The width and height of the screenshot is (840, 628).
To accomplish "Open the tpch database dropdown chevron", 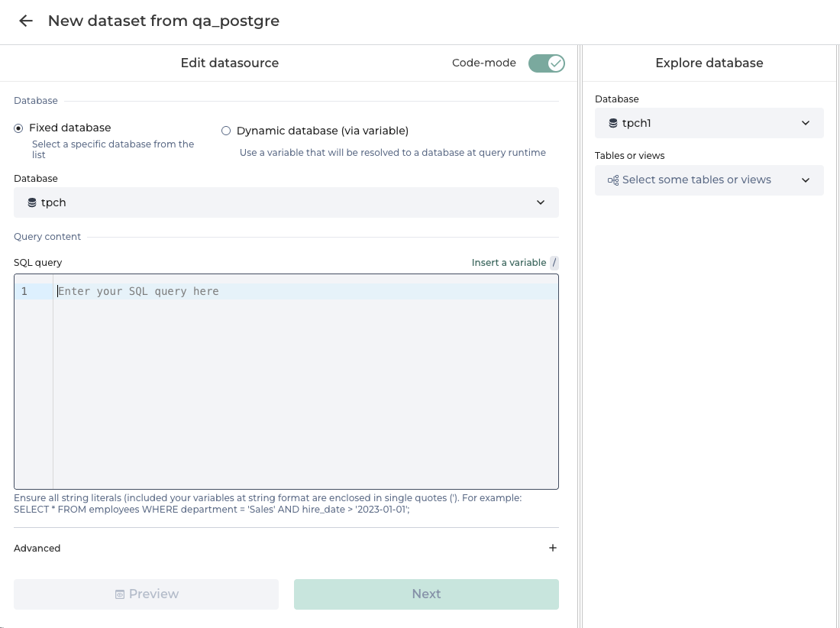I will (x=541, y=202).
